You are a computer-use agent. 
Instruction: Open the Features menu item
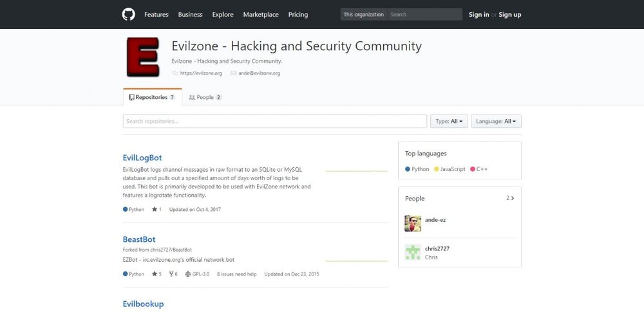point(156,14)
